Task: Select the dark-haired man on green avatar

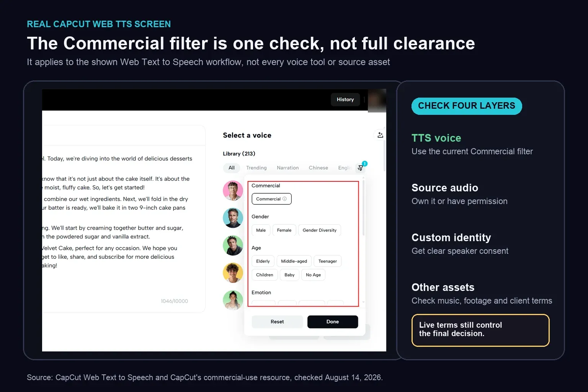Action: point(233,245)
